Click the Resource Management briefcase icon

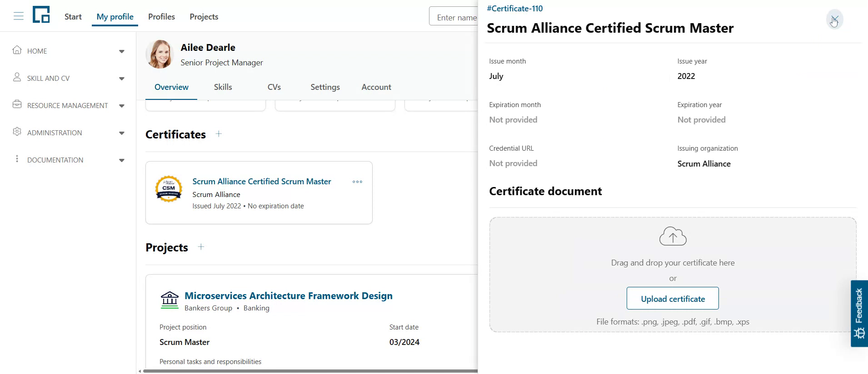[17, 104]
